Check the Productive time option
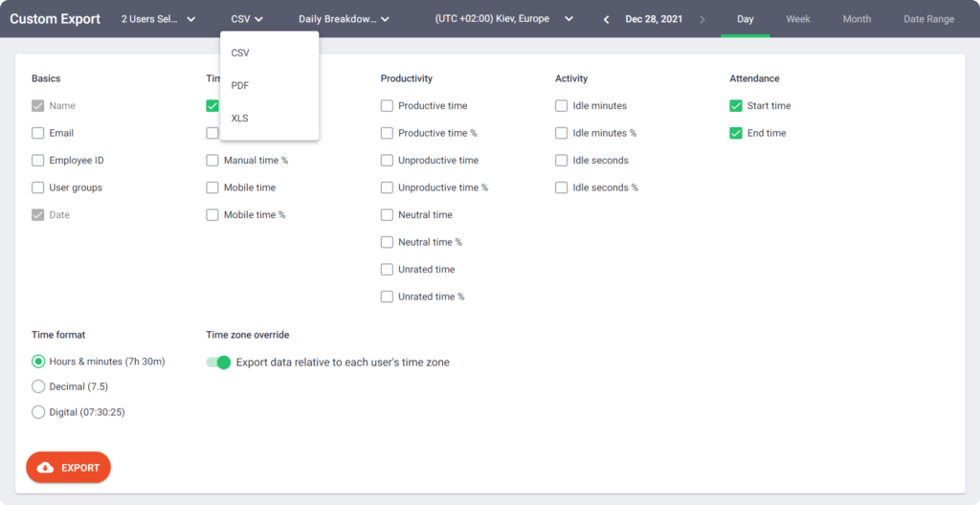Screen dimensions: 980x505 (x=387, y=106)
